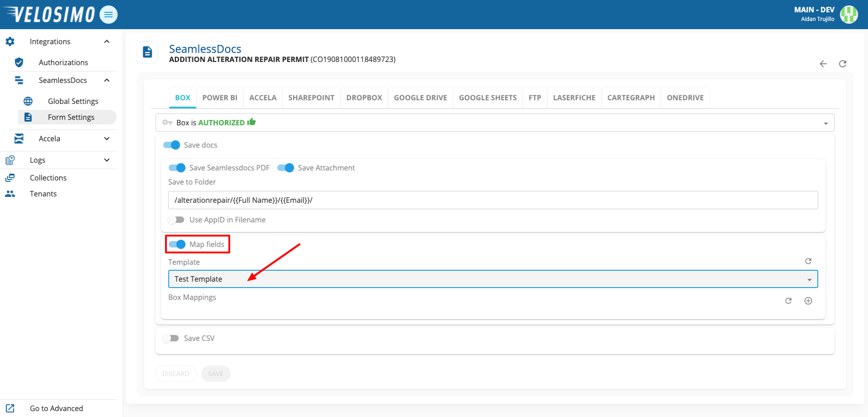Screen dimensions: 868x417
Task: Go back using the arrow icon
Action: coord(823,64)
